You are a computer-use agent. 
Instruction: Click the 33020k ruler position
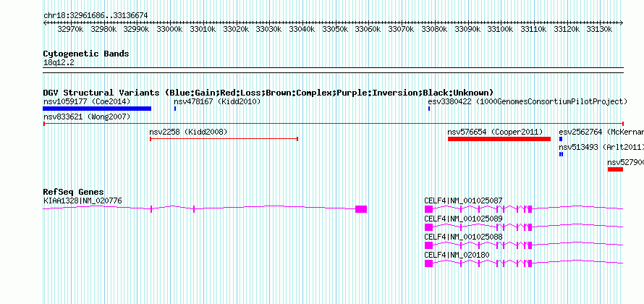(236, 30)
